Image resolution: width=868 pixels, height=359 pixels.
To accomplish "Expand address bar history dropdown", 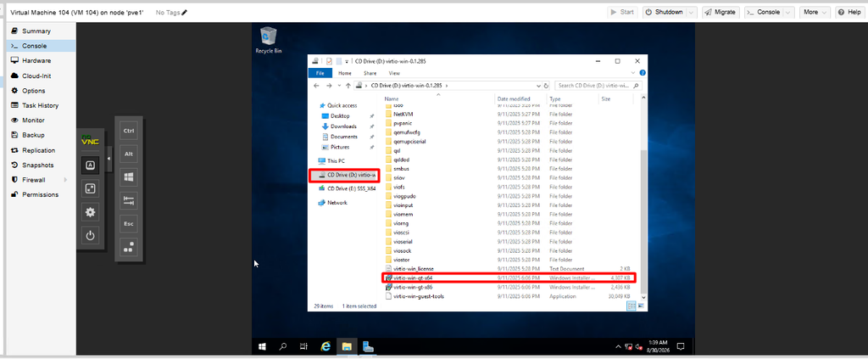I will 538,86.
